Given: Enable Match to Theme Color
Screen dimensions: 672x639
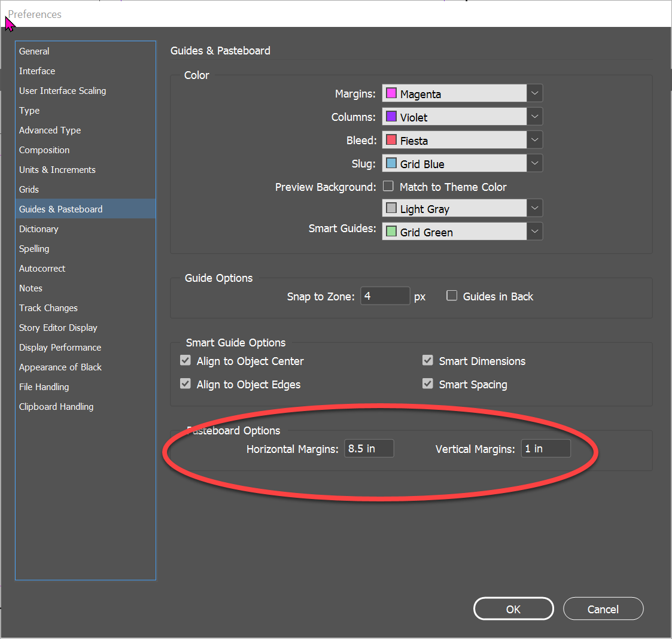Looking at the screenshot, I should coord(388,186).
